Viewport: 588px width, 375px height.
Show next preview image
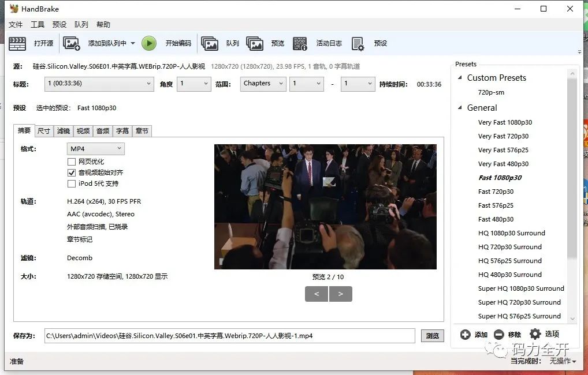(x=341, y=294)
